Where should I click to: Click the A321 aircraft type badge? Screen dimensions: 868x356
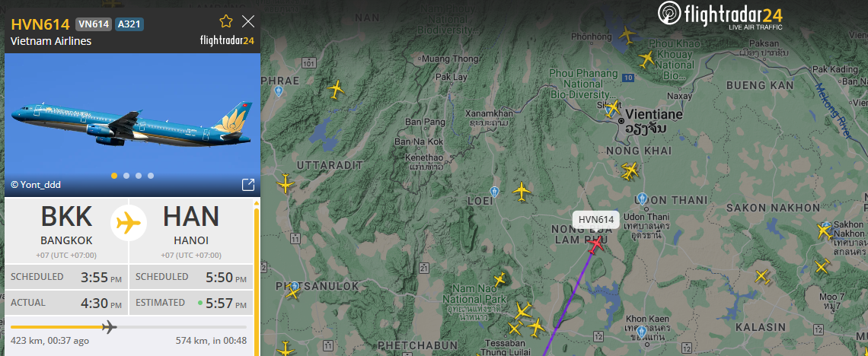(x=129, y=24)
